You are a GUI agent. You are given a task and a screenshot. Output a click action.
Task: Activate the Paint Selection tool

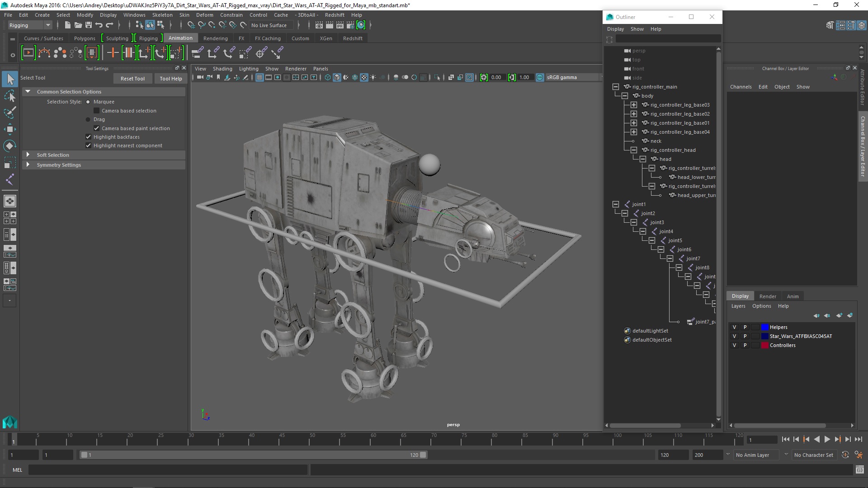tap(10, 113)
